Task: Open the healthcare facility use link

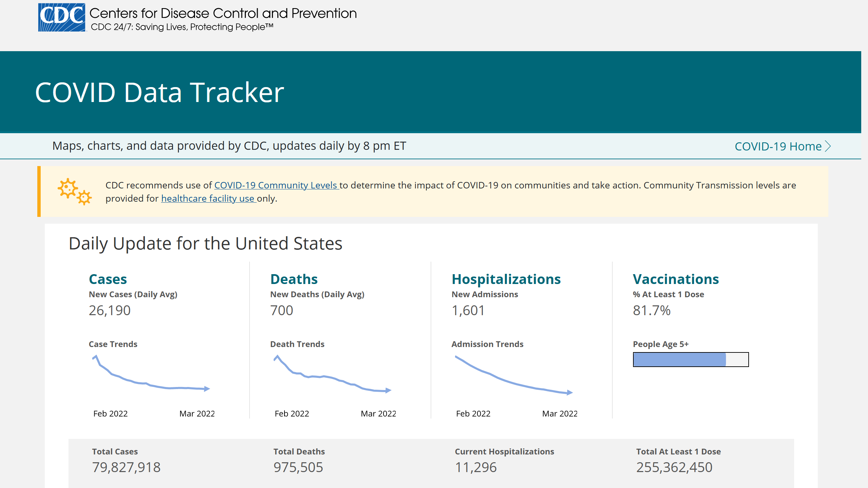Action: [208, 198]
